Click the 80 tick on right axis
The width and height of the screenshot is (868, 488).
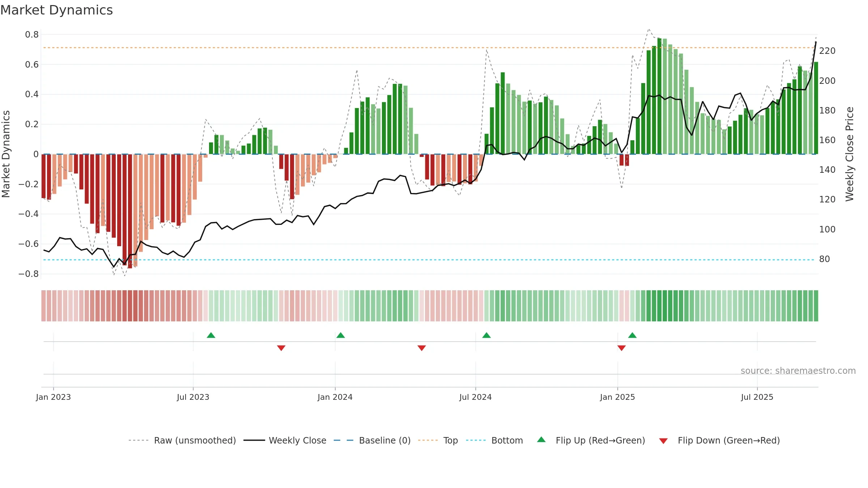(825, 259)
